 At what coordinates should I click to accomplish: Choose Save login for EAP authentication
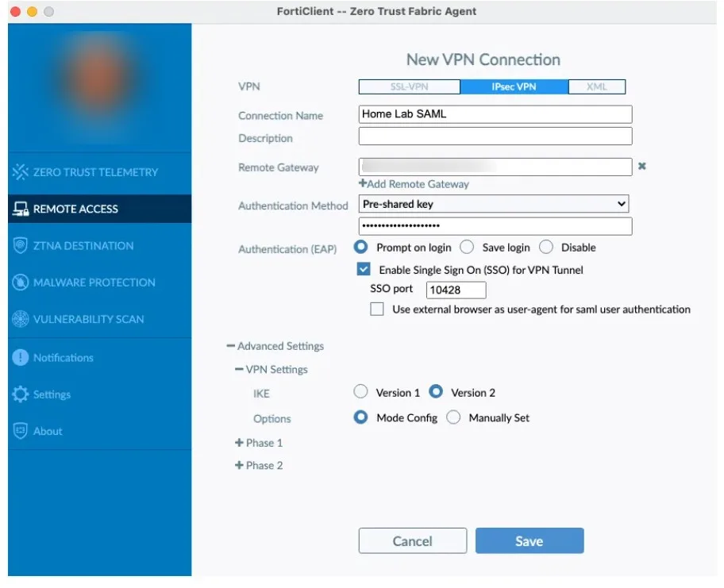pyautogui.click(x=467, y=248)
